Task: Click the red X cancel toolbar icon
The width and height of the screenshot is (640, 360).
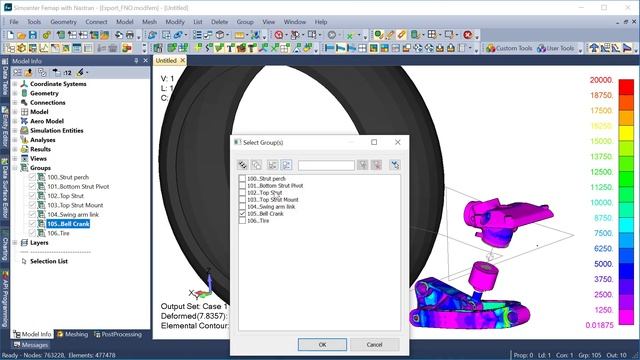Action: coord(468,35)
